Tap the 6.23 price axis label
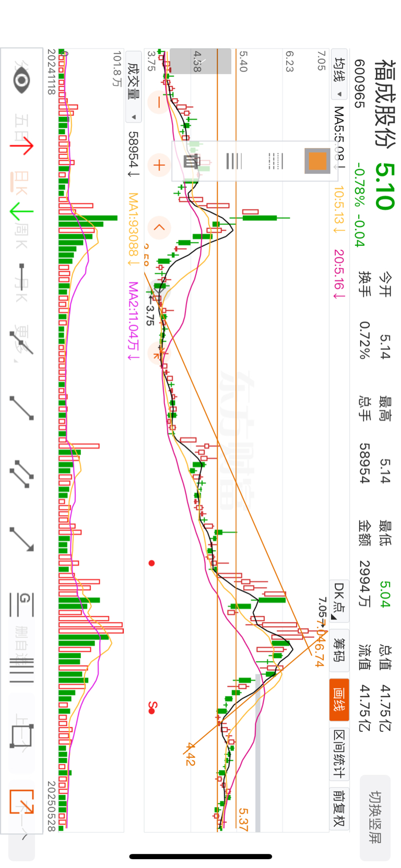 290,61
